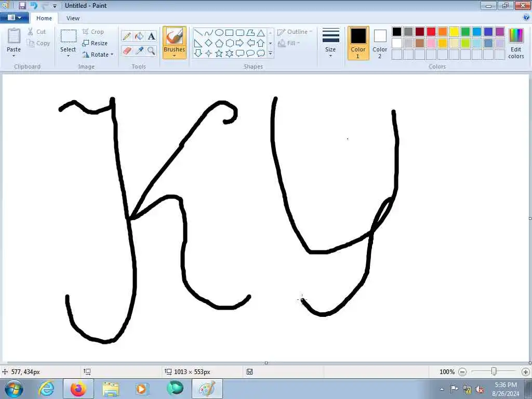Expand the Brushes dropdown arrow
Image resolution: width=532 pixels, height=399 pixels.
pos(175,56)
